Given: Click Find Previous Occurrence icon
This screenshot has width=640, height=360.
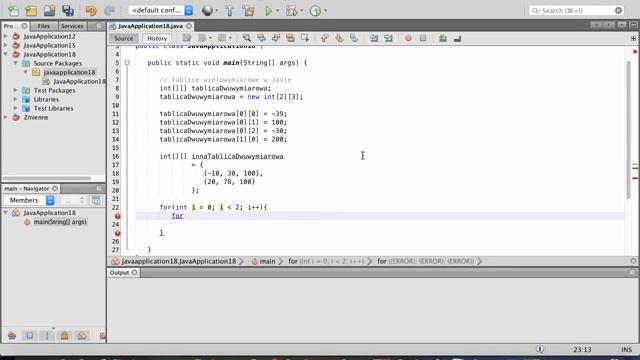Looking at the screenshot, I should point(261,38).
